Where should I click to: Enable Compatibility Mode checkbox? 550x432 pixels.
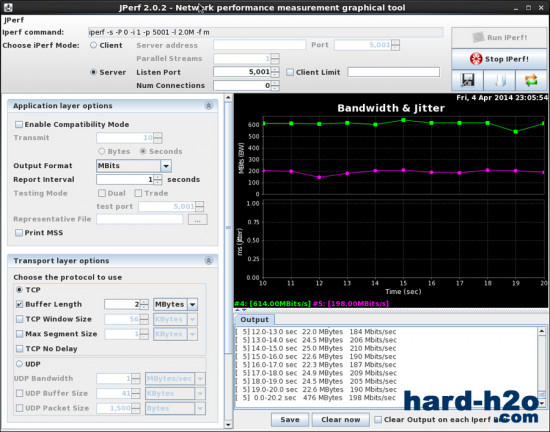[19, 124]
